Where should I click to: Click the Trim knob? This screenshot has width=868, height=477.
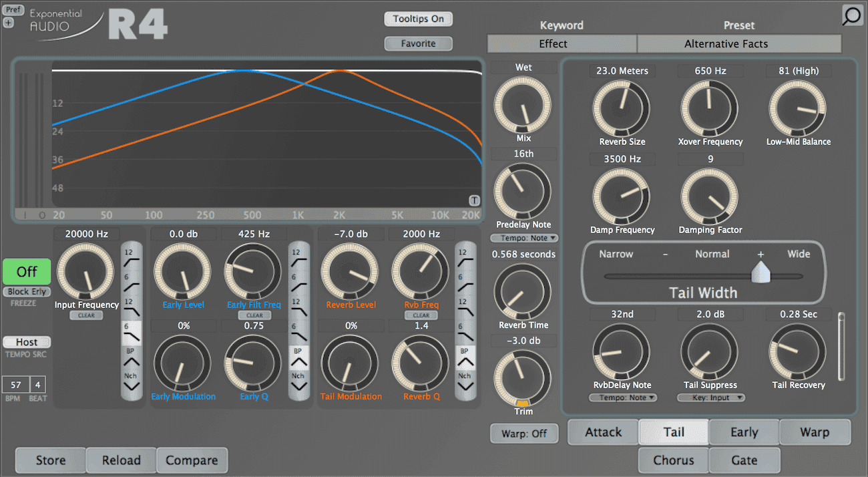pos(522,377)
